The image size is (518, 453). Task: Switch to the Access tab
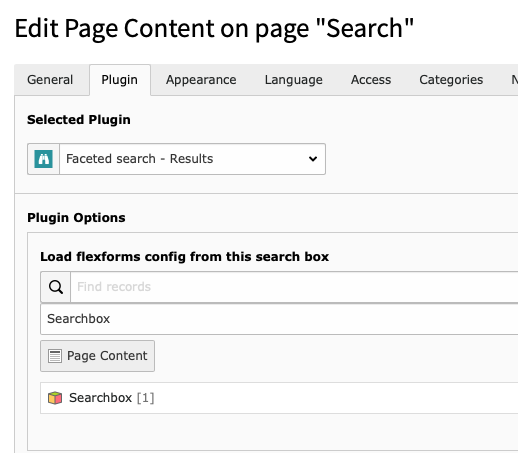(x=371, y=80)
